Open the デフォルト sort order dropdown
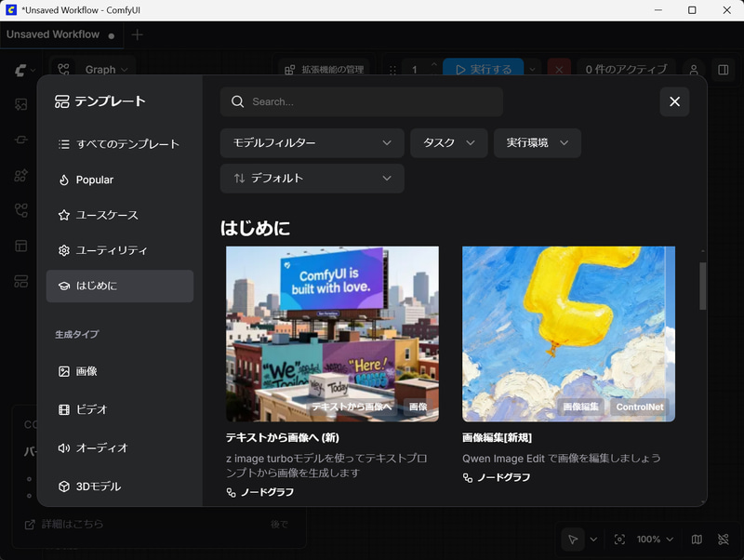The height and width of the screenshot is (560, 744). pyautogui.click(x=312, y=179)
